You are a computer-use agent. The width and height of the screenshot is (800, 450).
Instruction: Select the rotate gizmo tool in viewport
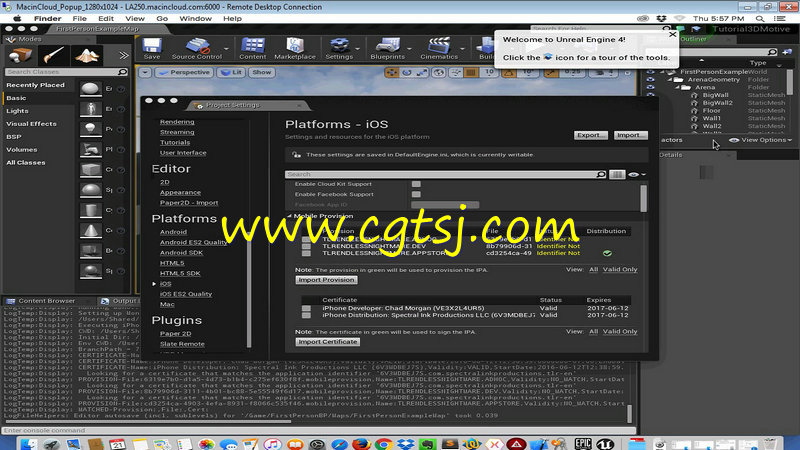click(x=407, y=72)
